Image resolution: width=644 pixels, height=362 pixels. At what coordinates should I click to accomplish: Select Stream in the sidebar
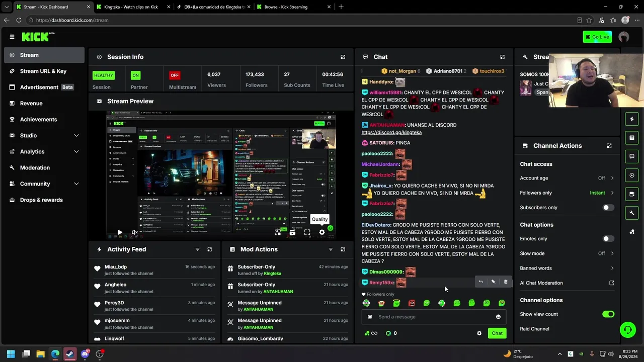pyautogui.click(x=44, y=55)
